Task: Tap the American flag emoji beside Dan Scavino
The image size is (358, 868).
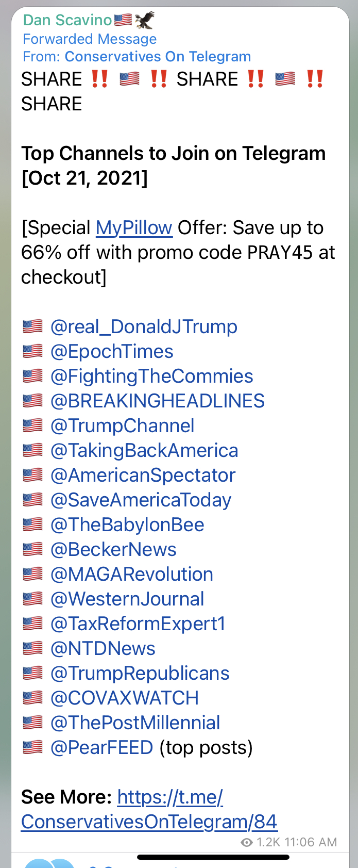Action: click(123, 20)
